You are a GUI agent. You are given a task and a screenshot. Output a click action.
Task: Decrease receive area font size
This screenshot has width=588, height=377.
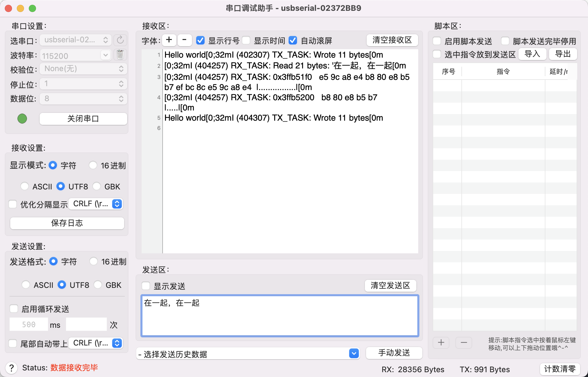(x=184, y=40)
